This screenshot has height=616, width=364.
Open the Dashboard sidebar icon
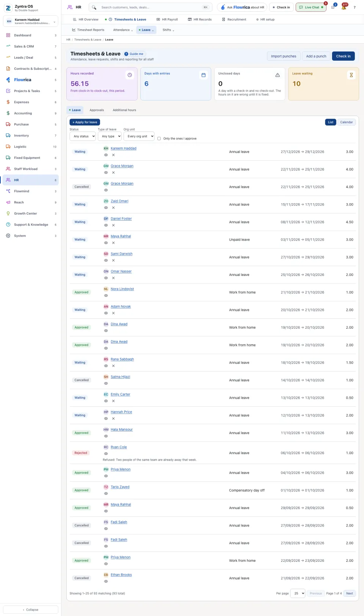[8, 35]
